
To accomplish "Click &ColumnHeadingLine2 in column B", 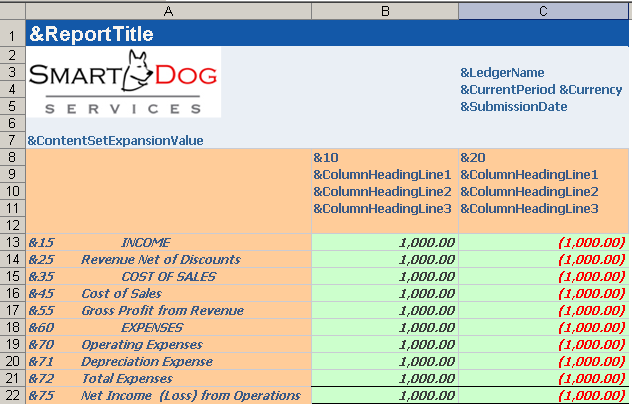I will tap(385, 192).
